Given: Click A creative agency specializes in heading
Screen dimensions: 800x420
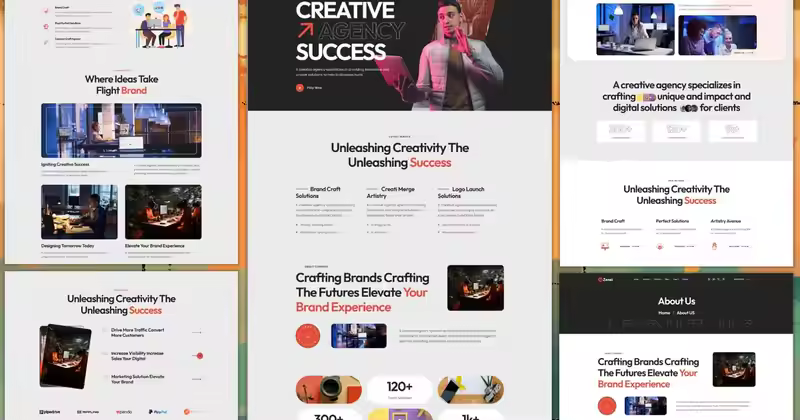Looking at the screenshot, I should coord(677,96).
